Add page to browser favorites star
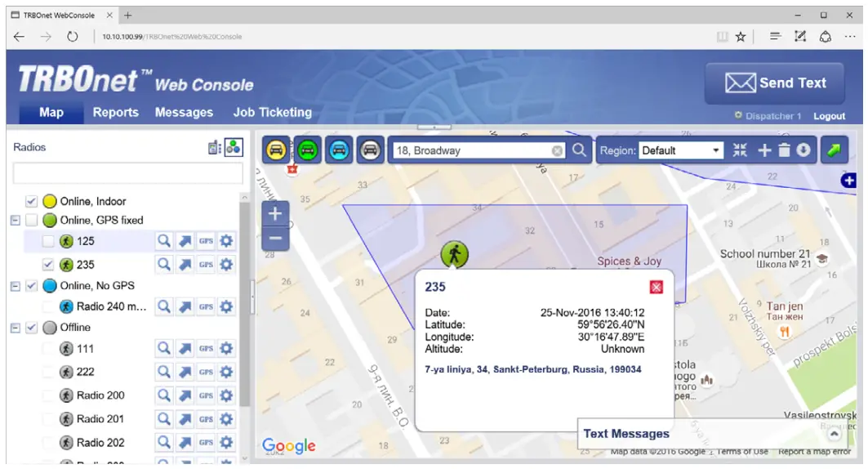 741,37
